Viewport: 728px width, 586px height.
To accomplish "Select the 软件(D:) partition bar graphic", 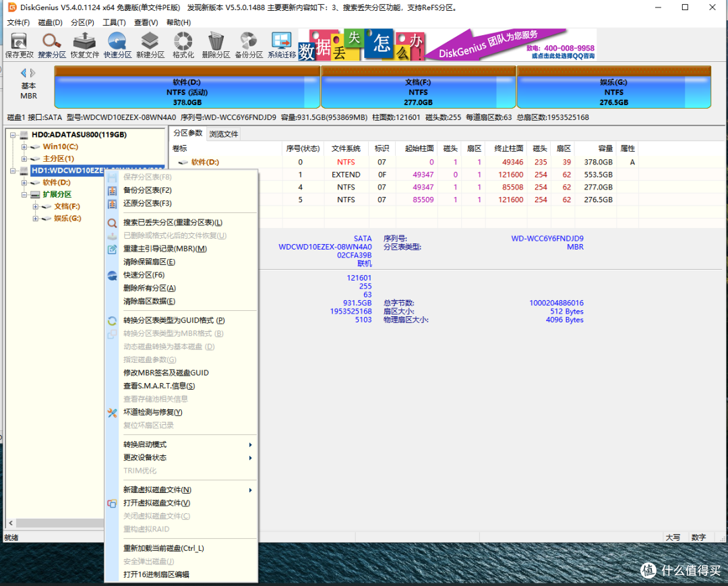I will [x=187, y=87].
